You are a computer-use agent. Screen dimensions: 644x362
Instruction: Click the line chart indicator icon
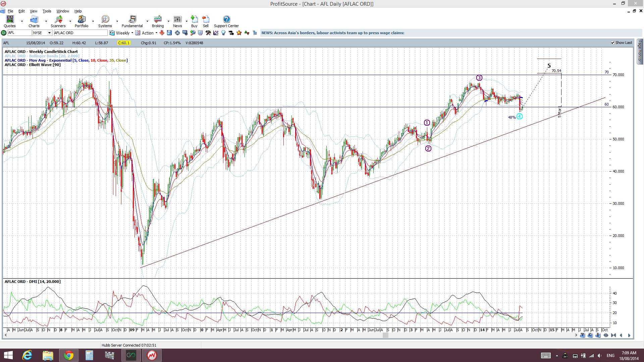click(216, 33)
